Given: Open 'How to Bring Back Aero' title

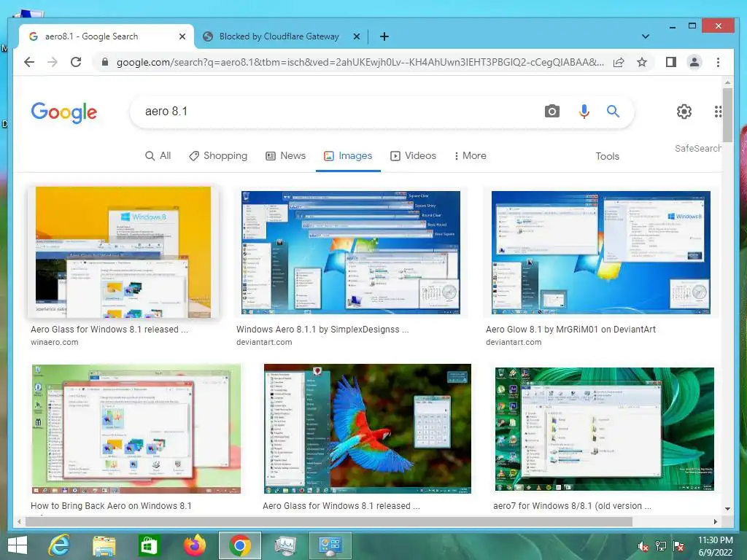Looking at the screenshot, I should click(111, 506).
